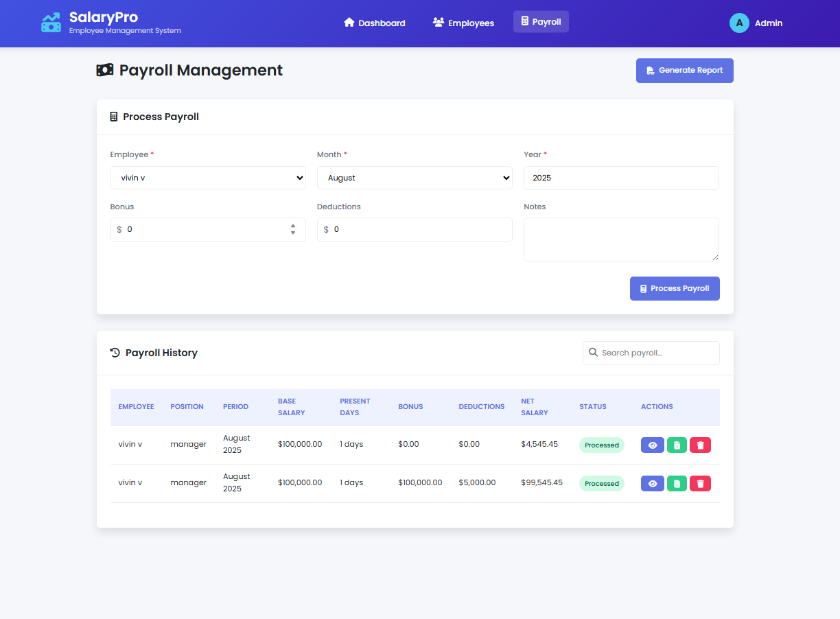Delete the second payroll history entry
This screenshot has height=619, width=840.
coord(700,484)
